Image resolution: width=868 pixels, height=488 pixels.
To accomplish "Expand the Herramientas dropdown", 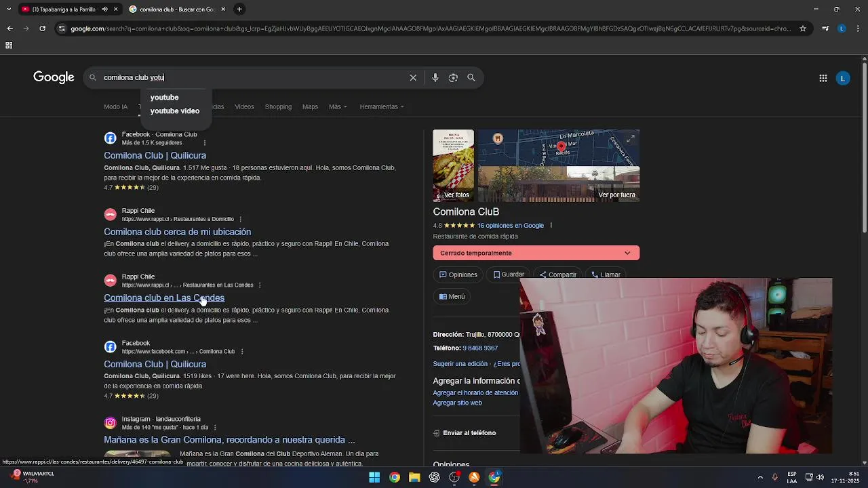I will point(382,107).
